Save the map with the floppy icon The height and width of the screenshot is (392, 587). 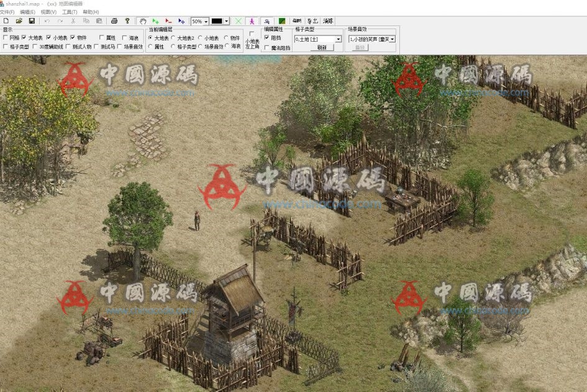(x=32, y=21)
